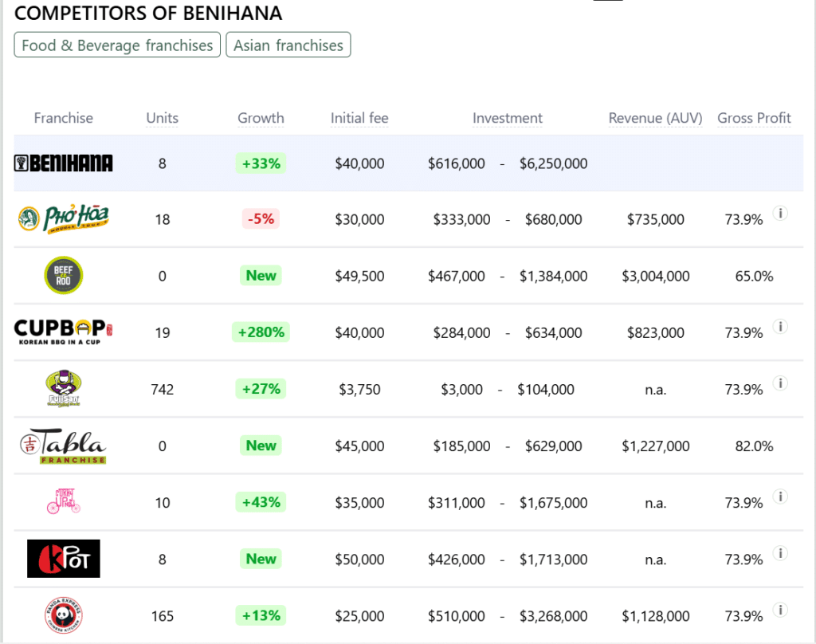Image resolution: width=816 pixels, height=644 pixels.
Task: Select the 82.0% gross profit value
Action: click(x=754, y=446)
